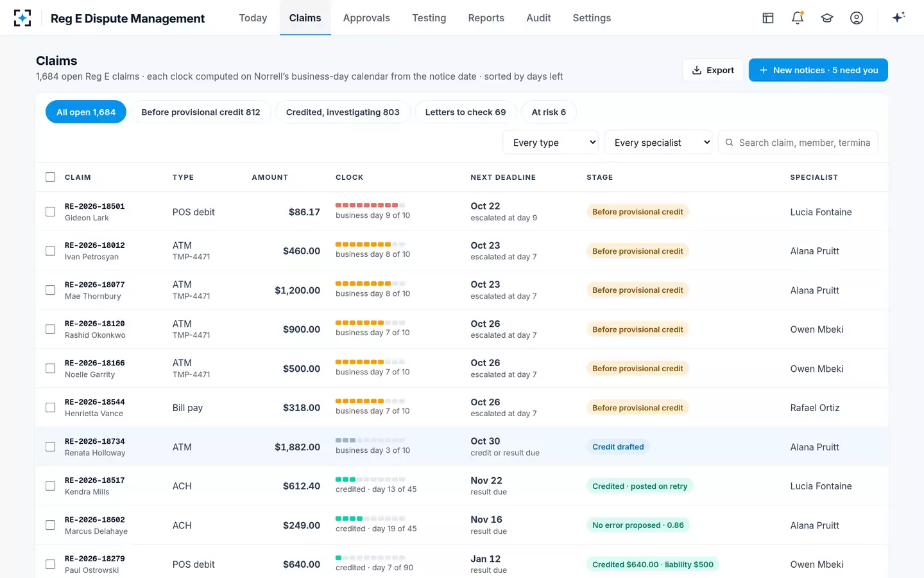924x578 pixels.
Task: Filter to Letters to check 69
Action: [465, 112]
